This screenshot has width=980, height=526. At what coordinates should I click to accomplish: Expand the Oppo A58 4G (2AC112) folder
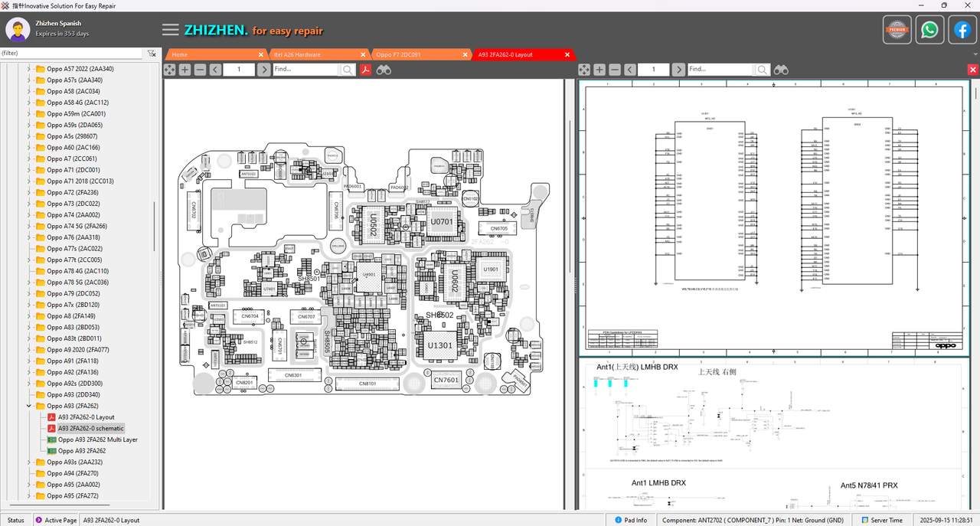30,103
